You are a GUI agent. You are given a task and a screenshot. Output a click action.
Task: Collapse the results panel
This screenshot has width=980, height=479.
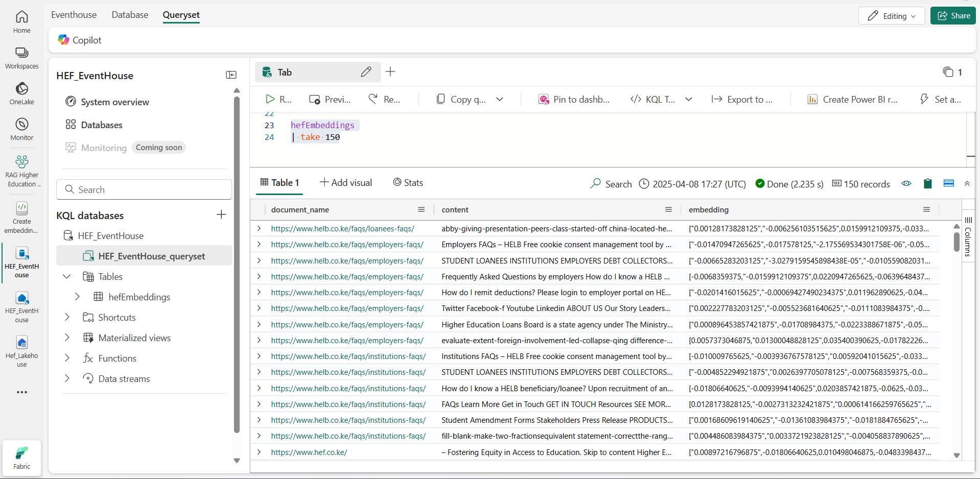[967, 183]
